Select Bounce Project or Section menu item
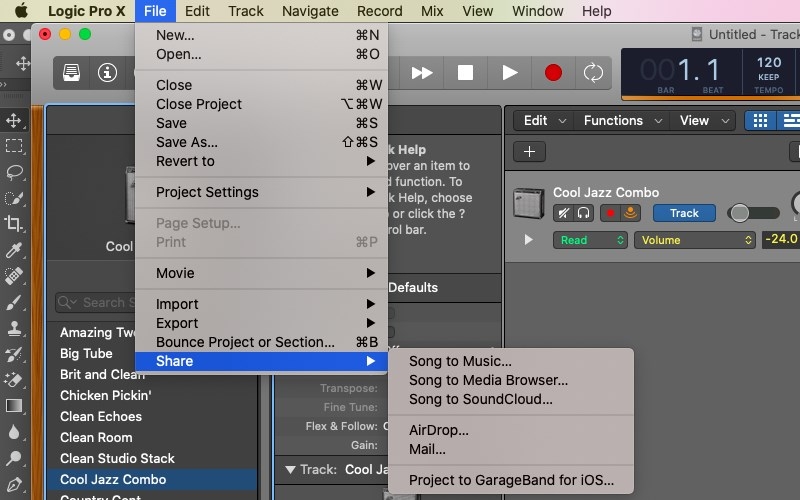Screen dimensions: 800x500 click(245, 342)
